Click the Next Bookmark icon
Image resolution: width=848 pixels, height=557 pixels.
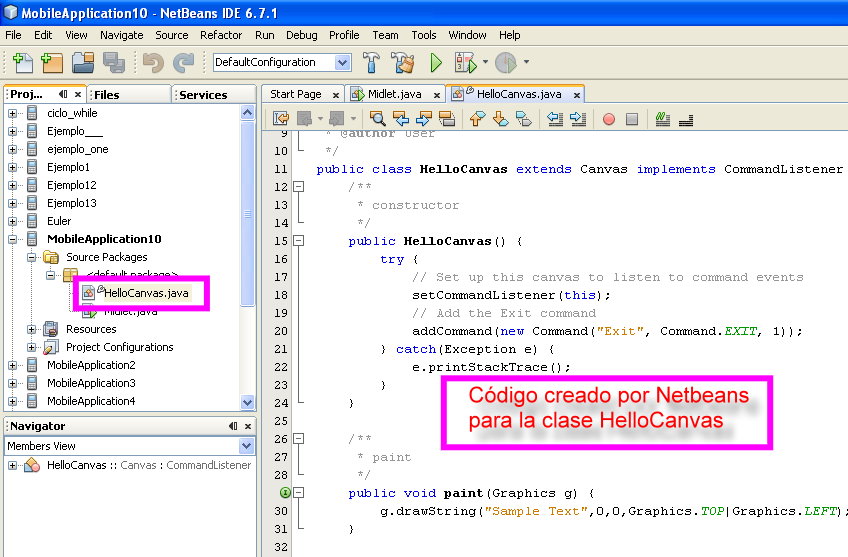click(501, 118)
